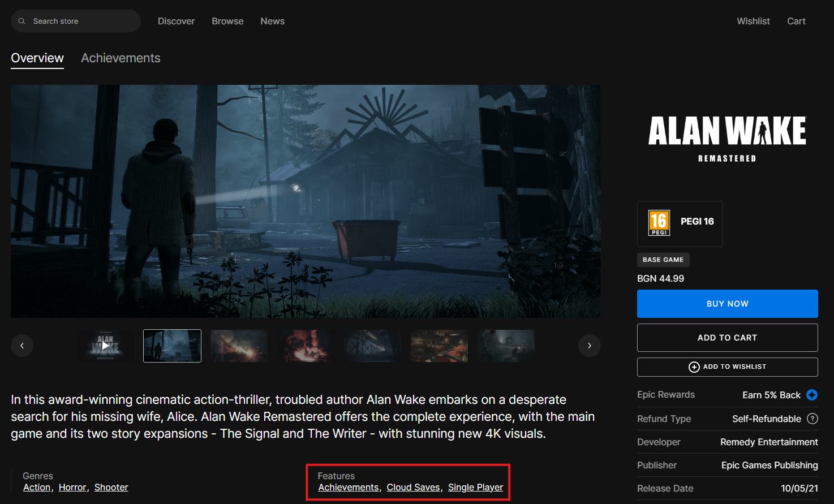Open the Browse menu item
The height and width of the screenshot is (504, 834).
point(227,21)
